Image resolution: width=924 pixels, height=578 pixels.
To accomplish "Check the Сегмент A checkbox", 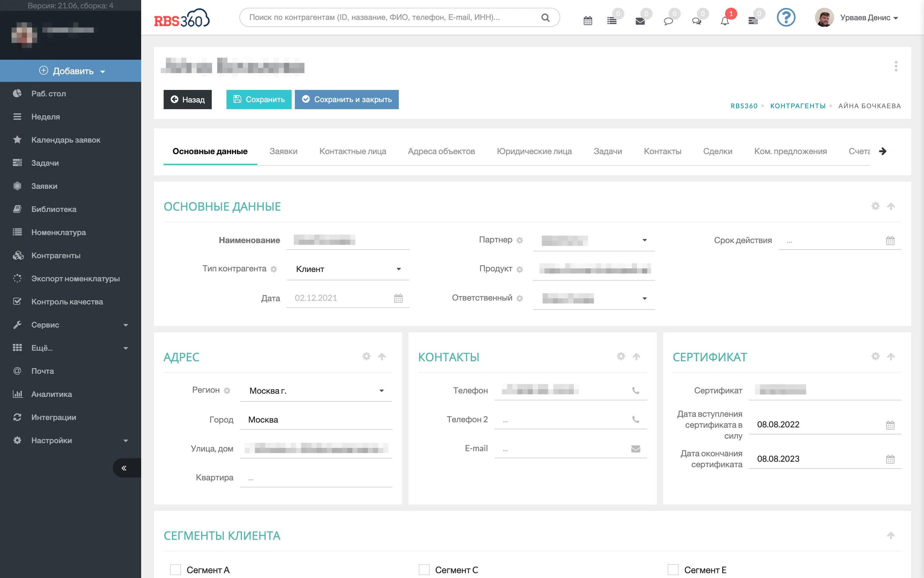I will (175, 570).
